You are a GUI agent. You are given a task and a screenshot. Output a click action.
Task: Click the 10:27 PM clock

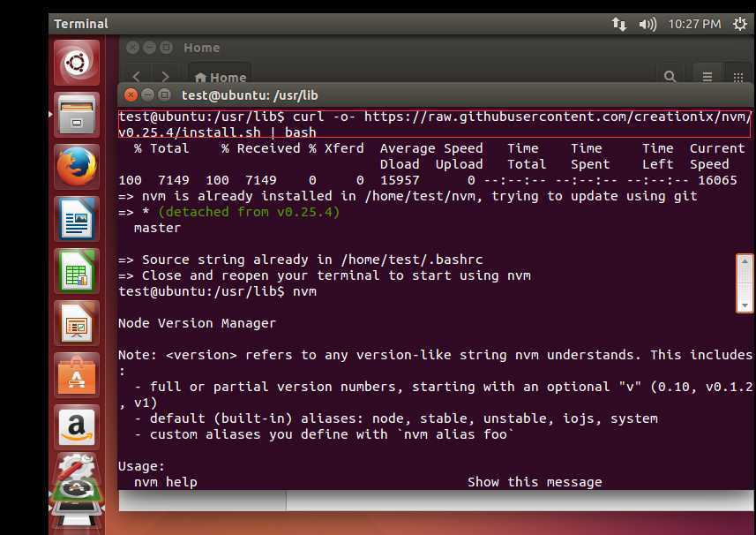694,24
